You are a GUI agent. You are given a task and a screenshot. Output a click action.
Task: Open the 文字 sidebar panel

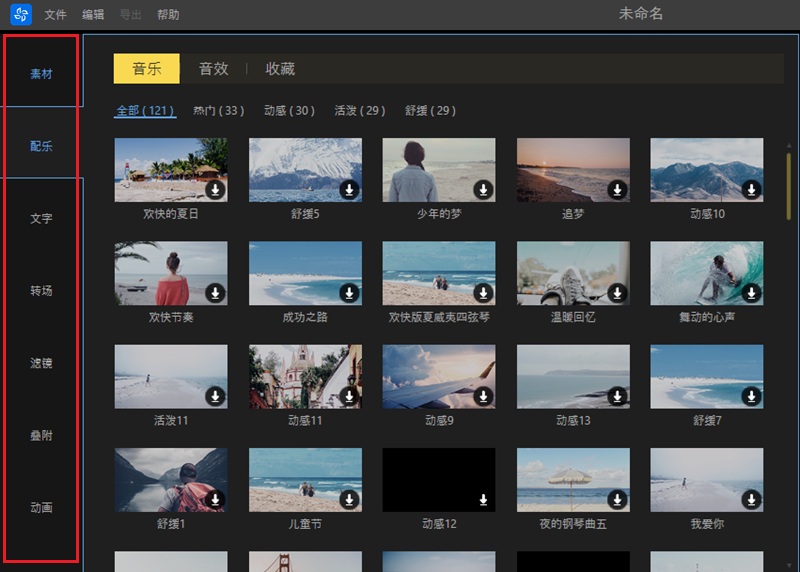pyautogui.click(x=41, y=219)
